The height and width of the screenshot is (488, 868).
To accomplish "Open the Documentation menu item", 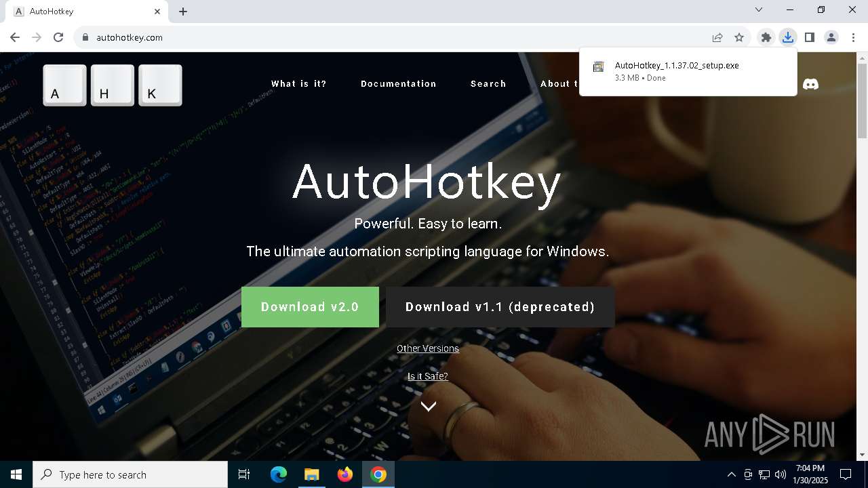I will pyautogui.click(x=399, y=84).
